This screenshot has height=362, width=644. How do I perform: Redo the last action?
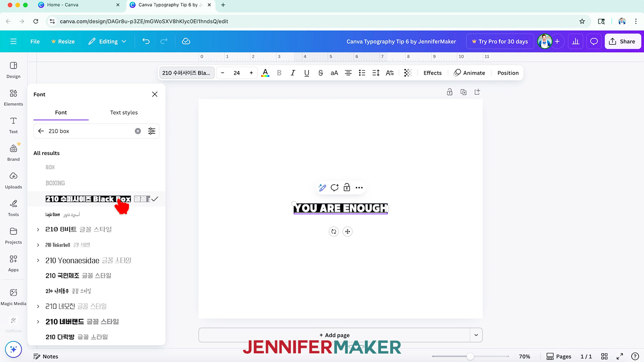click(164, 41)
